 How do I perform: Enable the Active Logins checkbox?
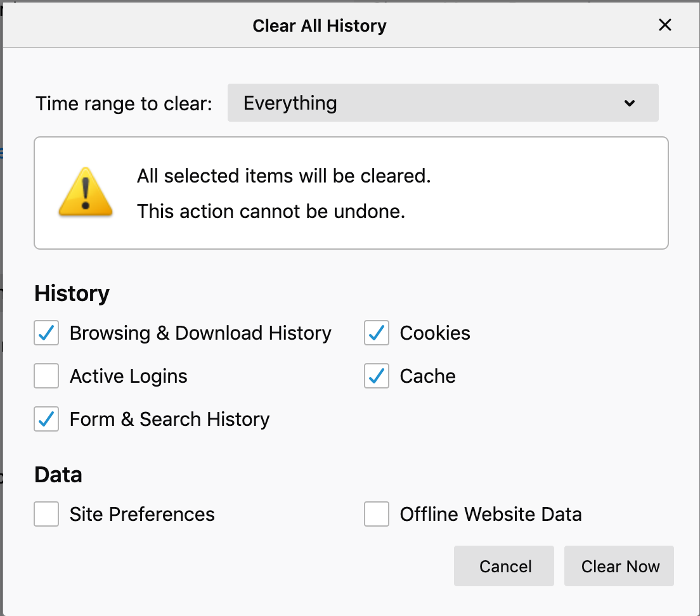(x=46, y=376)
